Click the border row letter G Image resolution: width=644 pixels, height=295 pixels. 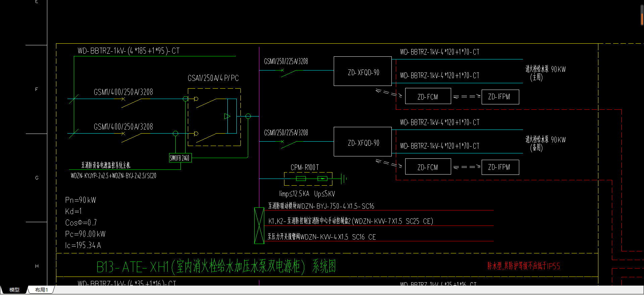(x=37, y=178)
